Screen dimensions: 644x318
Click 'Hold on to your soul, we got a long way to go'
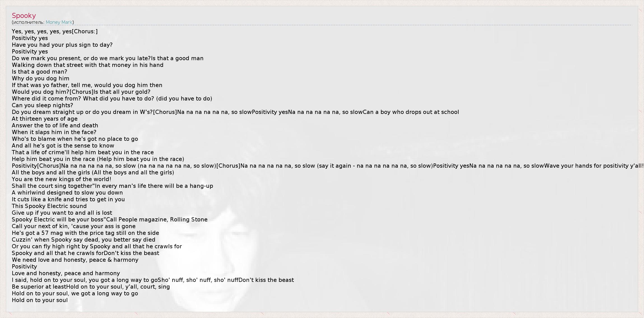coord(75,293)
